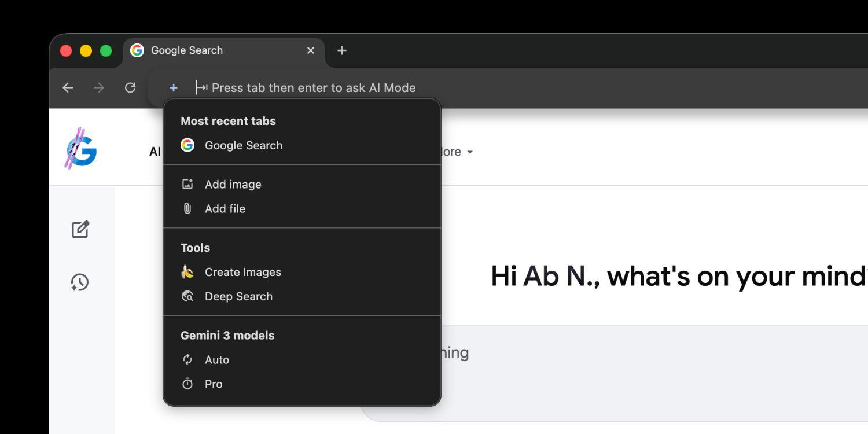Go back to the previous page

[68, 87]
